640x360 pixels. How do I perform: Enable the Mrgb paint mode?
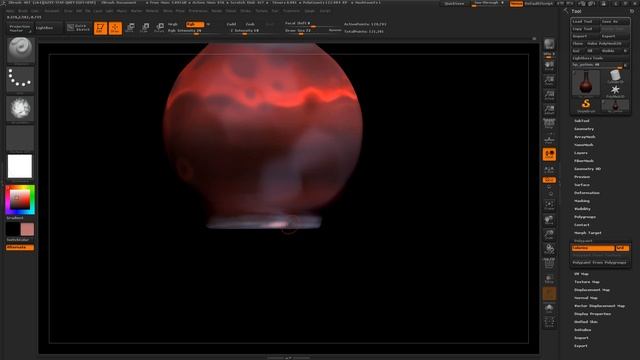click(x=174, y=24)
